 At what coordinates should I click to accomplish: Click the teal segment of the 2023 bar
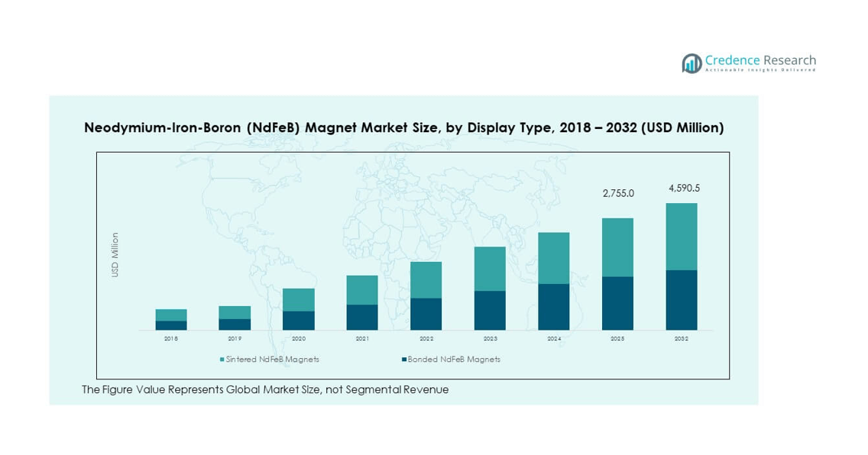click(x=490, y=269)
